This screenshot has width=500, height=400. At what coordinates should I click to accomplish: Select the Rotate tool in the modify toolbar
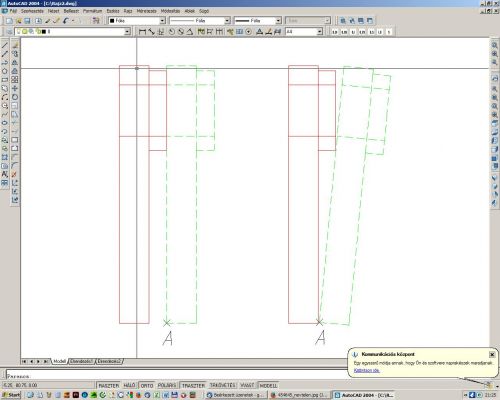(x=15, y=97)
